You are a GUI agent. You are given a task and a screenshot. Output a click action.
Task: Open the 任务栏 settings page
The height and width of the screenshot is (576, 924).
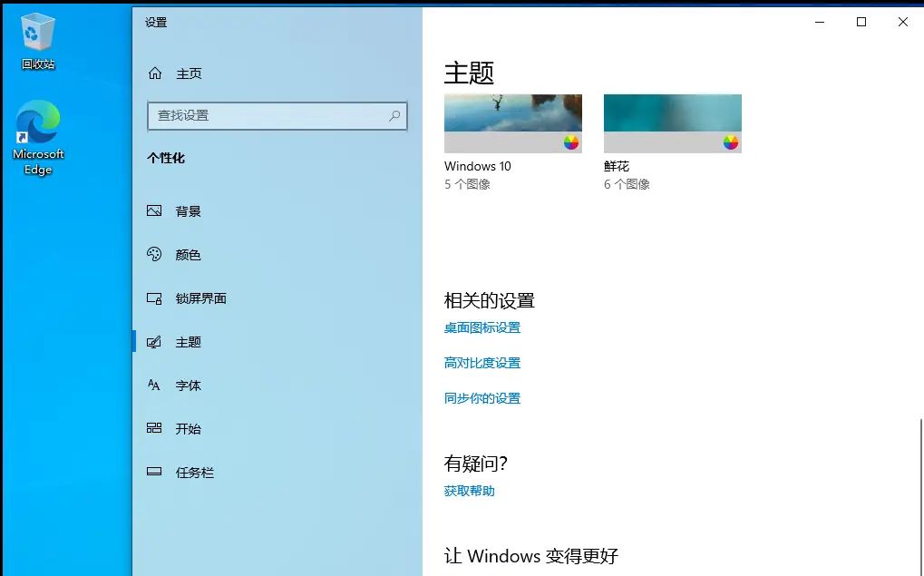pos(194,473)
